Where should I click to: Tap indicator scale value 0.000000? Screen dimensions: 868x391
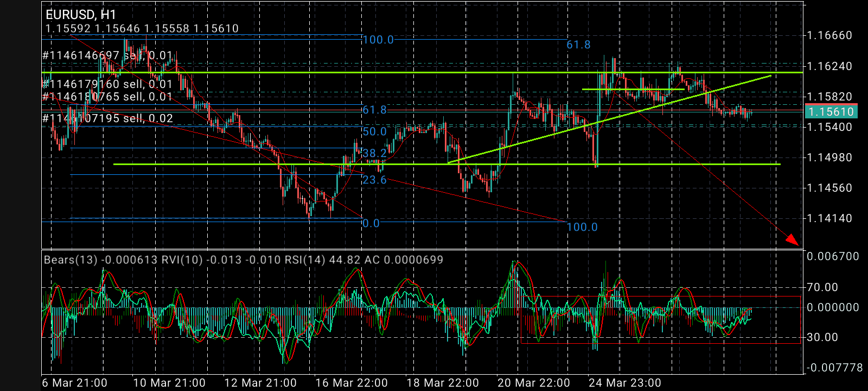pos(833,307)
